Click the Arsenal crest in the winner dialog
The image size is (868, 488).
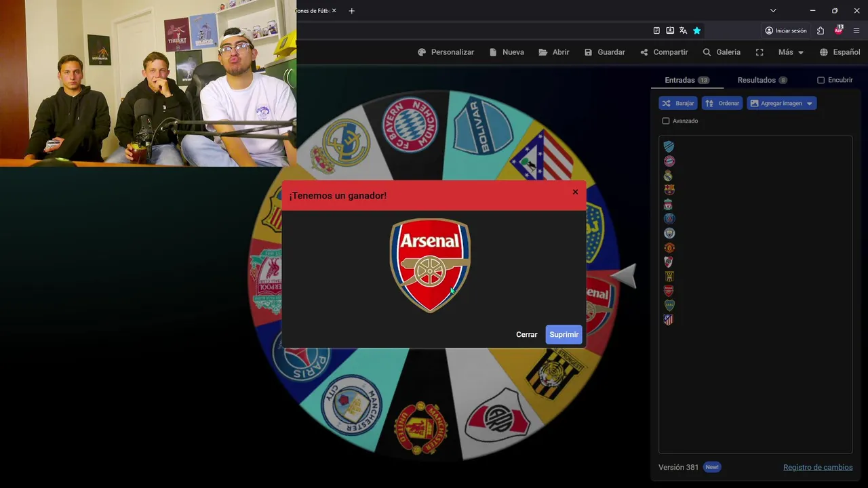(x=430, y=266)
